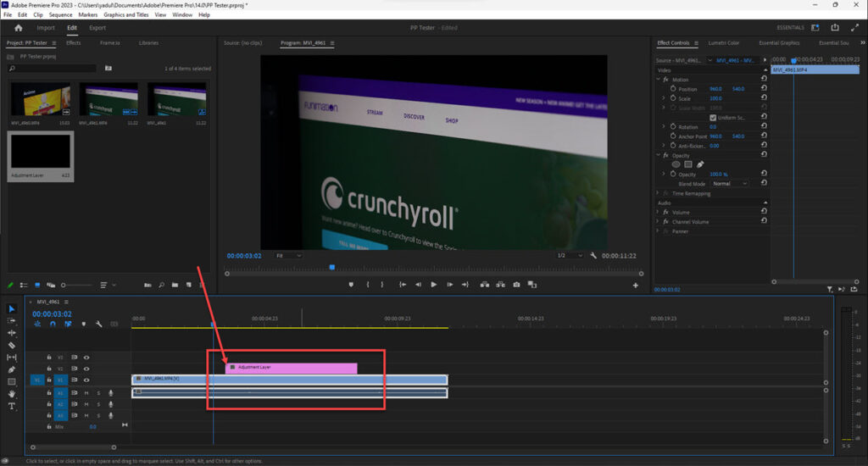Create elliptical opacity mask
This screenshot has height=466, width=868.
[x=676, y=164]
